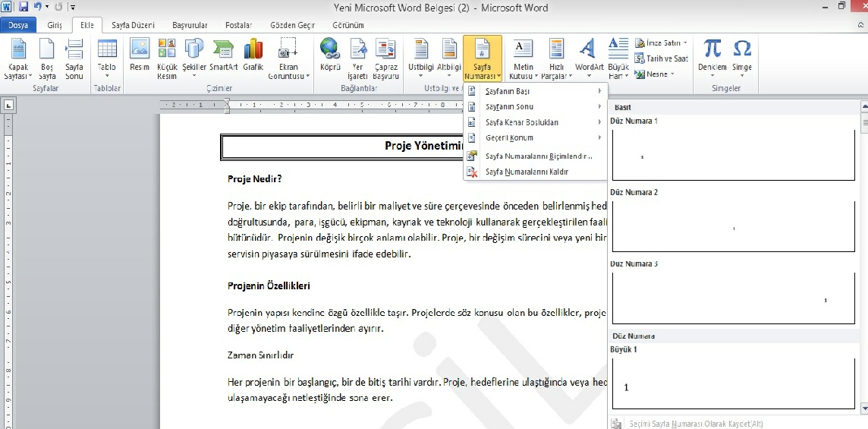Click the Zaman Sınırlıdır line
868x429 pixels.
[x=260, y=355]
